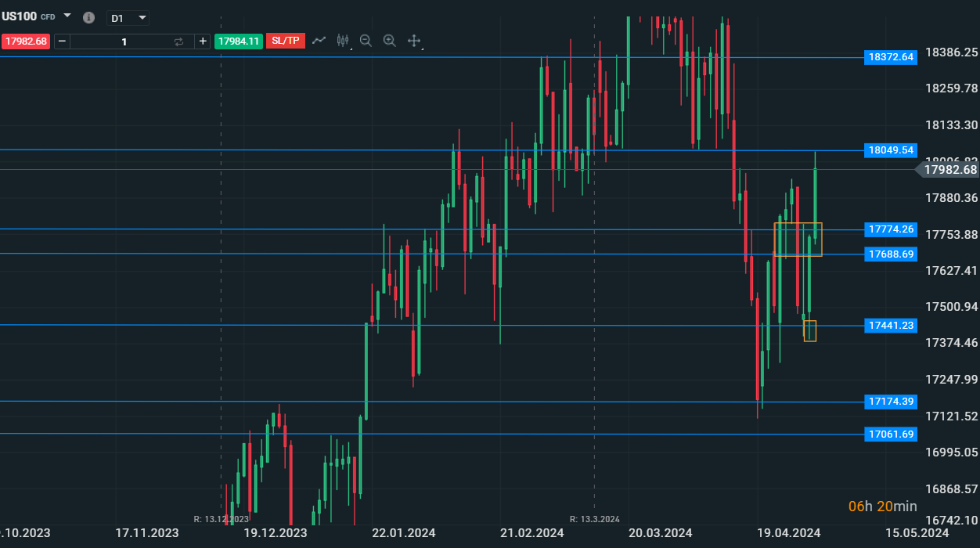
Task: Select the 17774.26 horizontal line label
Action: point(891,229)
